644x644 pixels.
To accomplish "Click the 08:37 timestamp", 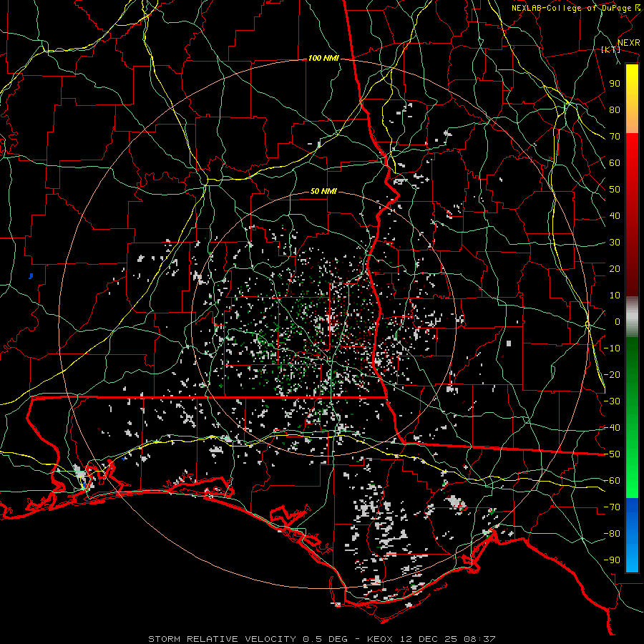I will 479,639.
